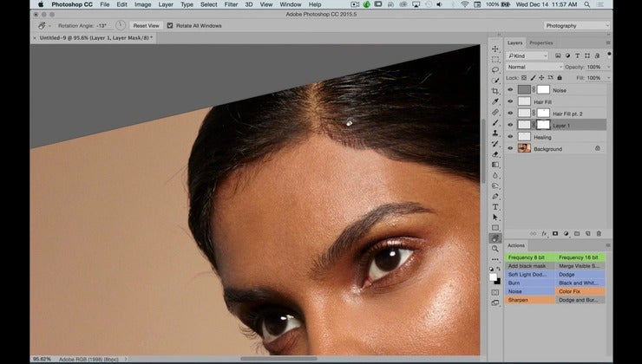Select the Type tool

(495, 207)
